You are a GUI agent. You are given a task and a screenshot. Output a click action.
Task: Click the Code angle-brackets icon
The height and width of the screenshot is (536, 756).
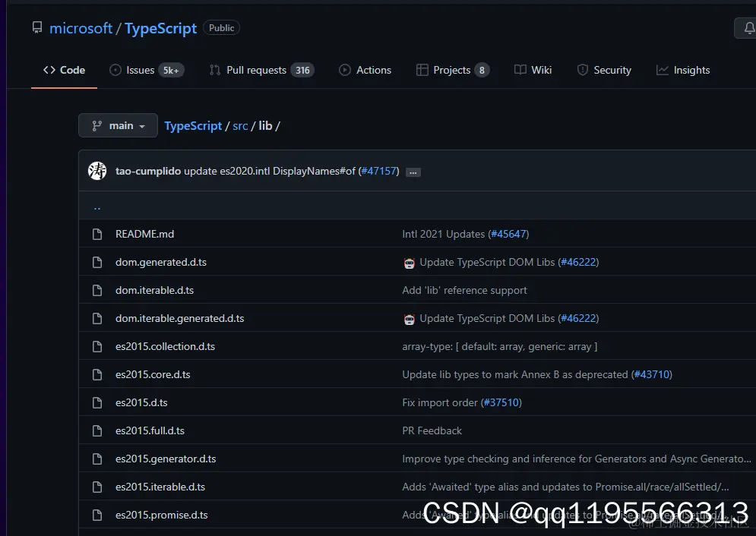pos(49,71)
